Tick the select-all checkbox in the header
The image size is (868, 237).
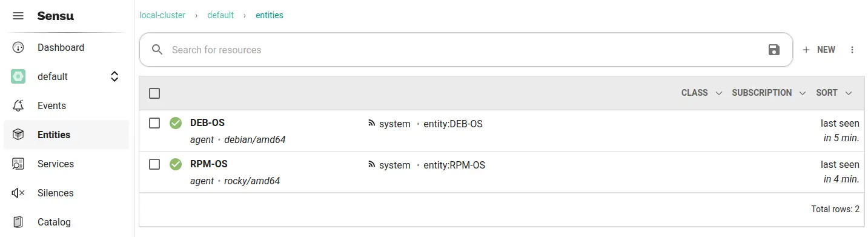[x=154, y=93]
